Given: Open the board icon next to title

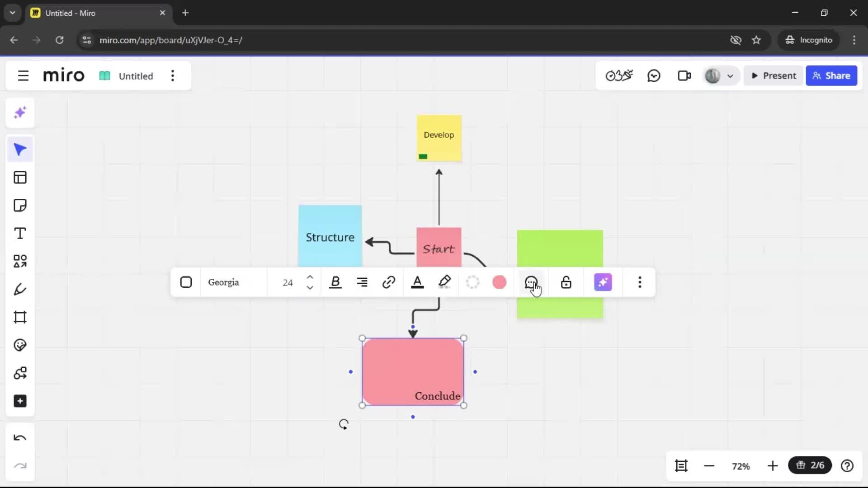Looking at the screenshot, I should tap(104, 76).
